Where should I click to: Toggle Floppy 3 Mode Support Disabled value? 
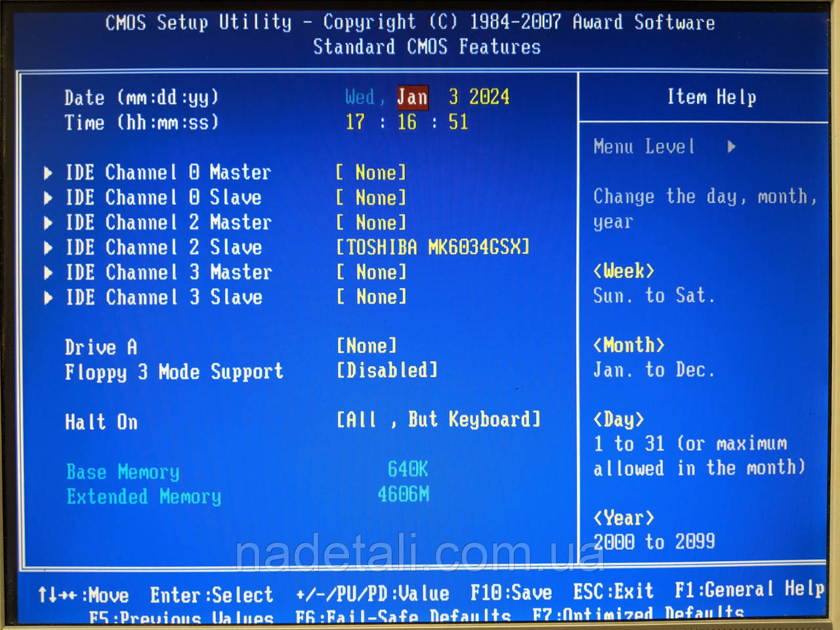click(387, 371)
